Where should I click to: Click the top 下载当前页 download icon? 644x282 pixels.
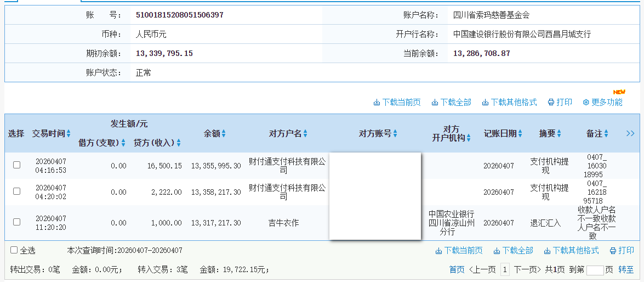coord(377,103)
